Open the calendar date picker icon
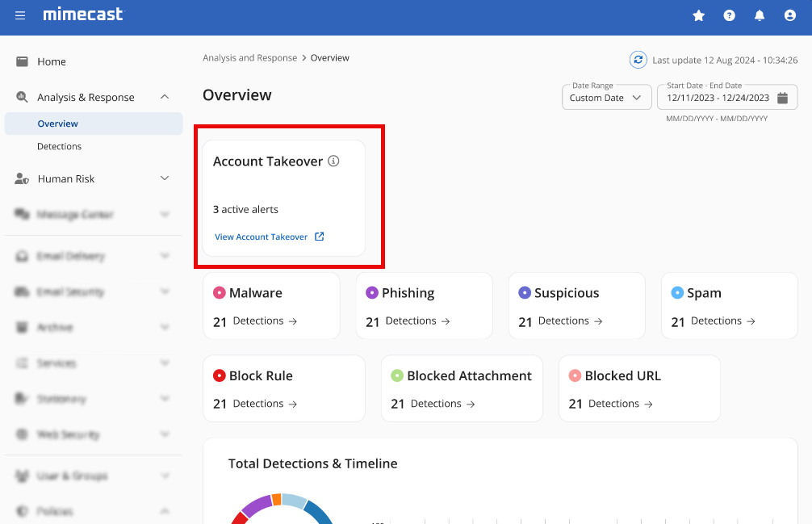The height and width of the screenshot is (524, 812). pyautogui.click(x=782, y=98)
